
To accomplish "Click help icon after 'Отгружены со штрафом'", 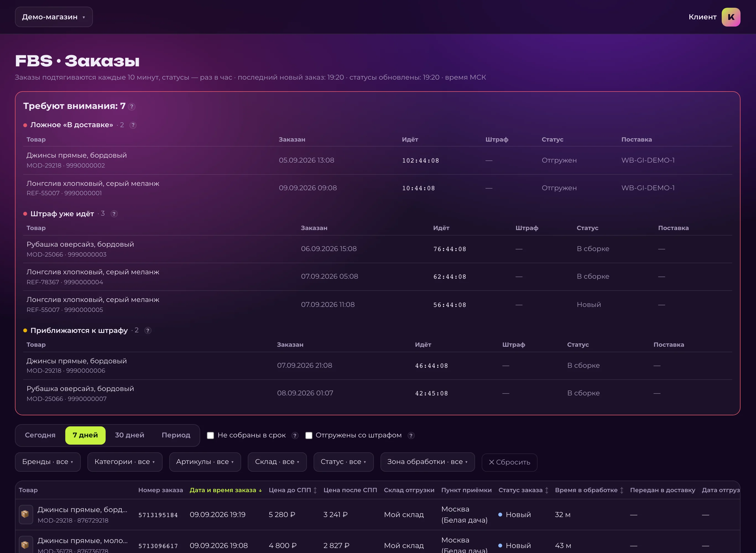I will (x=411, y=435).
